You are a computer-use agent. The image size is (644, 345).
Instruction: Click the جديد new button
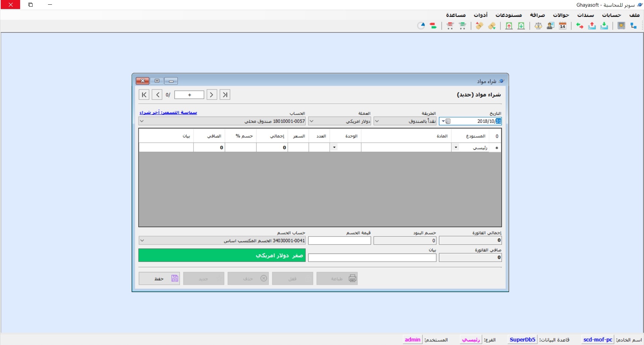(x=204, y=278)
